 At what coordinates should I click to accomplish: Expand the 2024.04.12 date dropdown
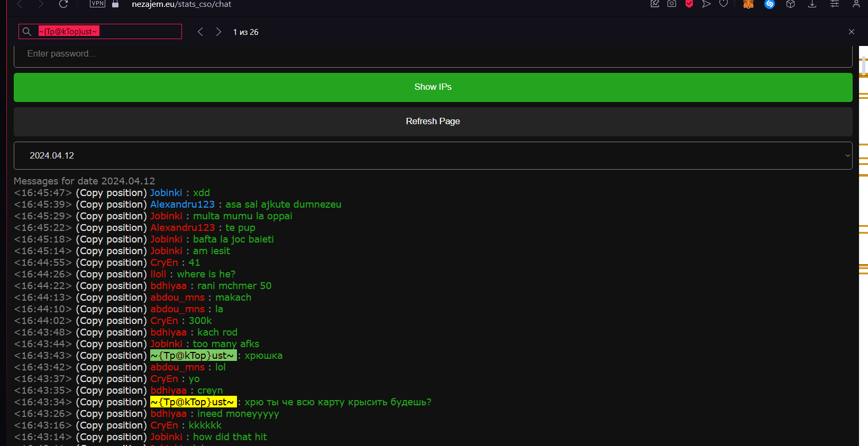[x=433, y=155]
